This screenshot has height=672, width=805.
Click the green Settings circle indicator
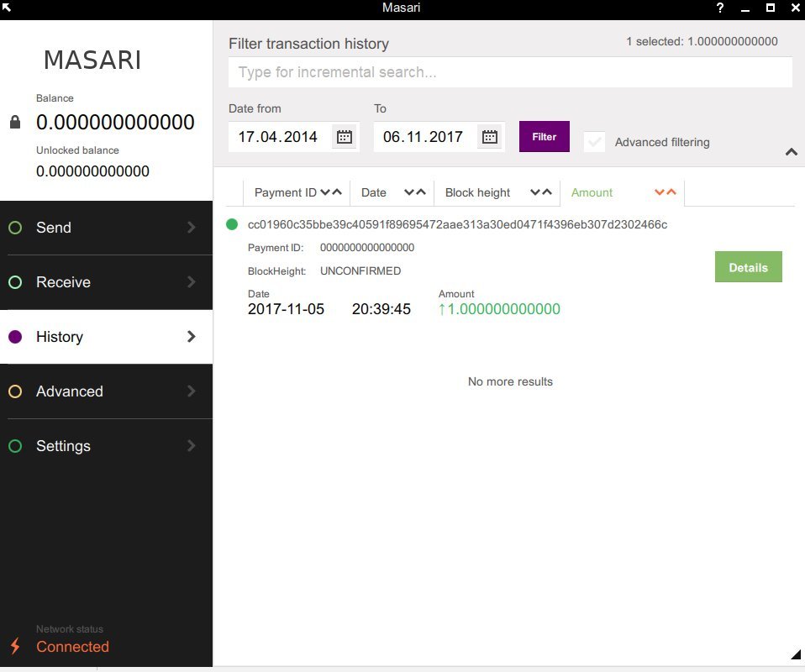(x=15, y=445)
